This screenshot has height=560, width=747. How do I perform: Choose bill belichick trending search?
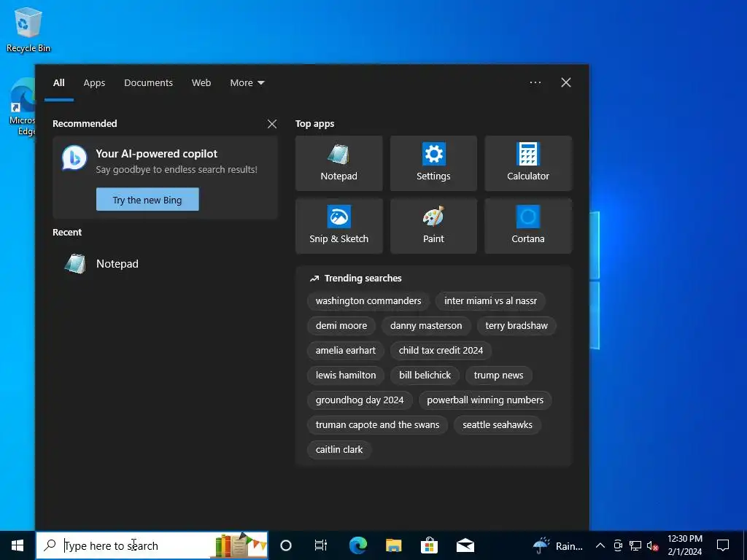coord(425,376)
